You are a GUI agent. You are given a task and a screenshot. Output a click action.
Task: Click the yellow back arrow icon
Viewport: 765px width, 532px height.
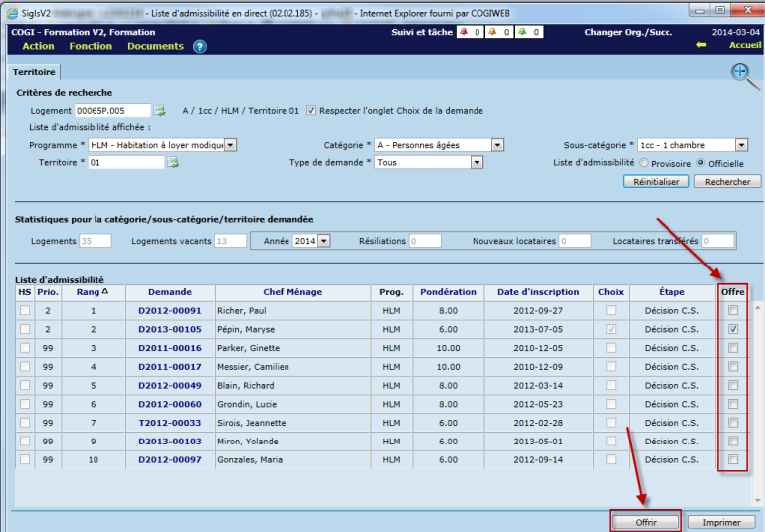(x=701, y=46)
